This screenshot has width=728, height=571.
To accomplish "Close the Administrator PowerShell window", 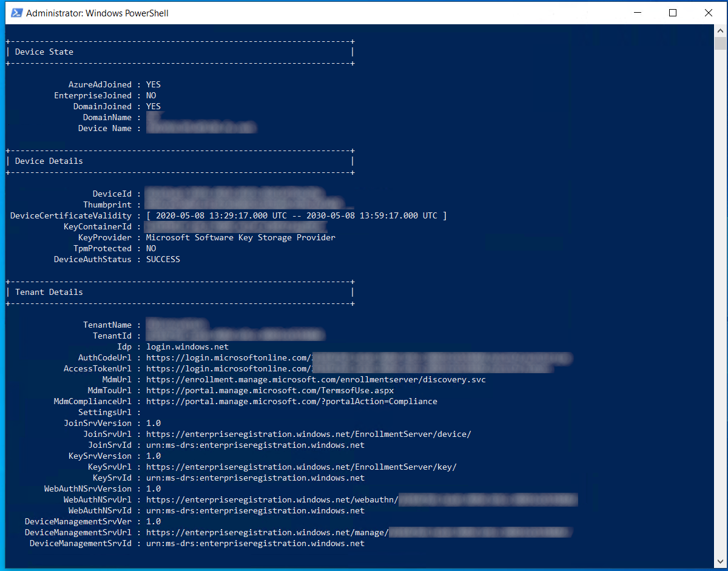I will pyautogui.click(x=709, y=13).
